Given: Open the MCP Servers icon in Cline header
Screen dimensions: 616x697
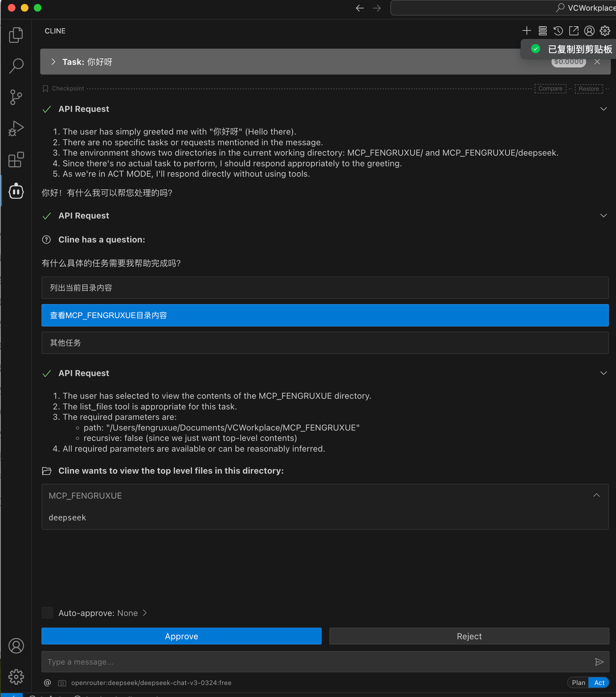Looking at the screenshot, I should tap(542, 31).
